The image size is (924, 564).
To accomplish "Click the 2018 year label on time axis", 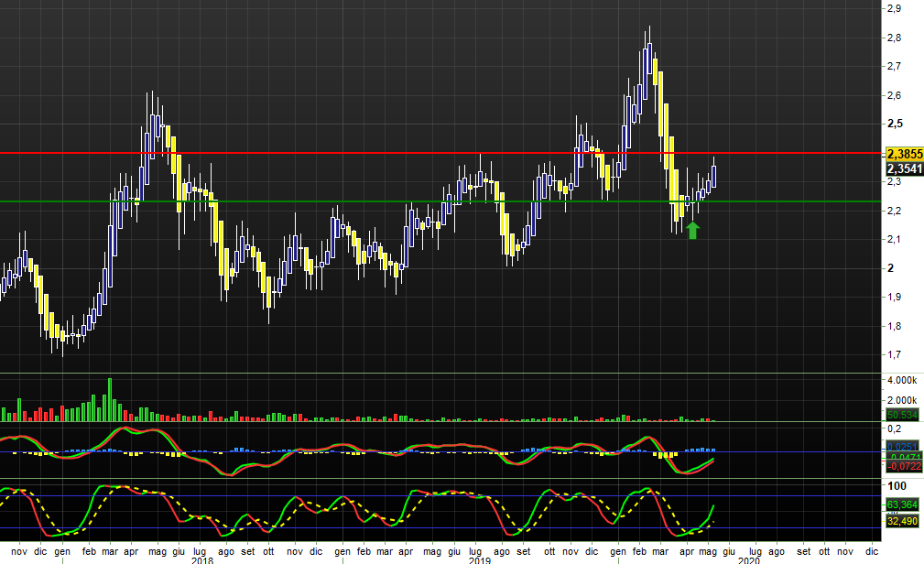I will [x=201, y=559].
